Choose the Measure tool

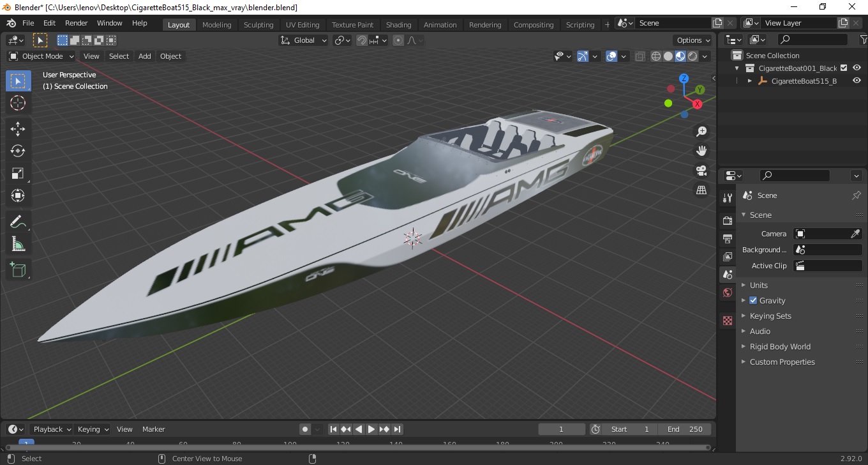[18, 244]
